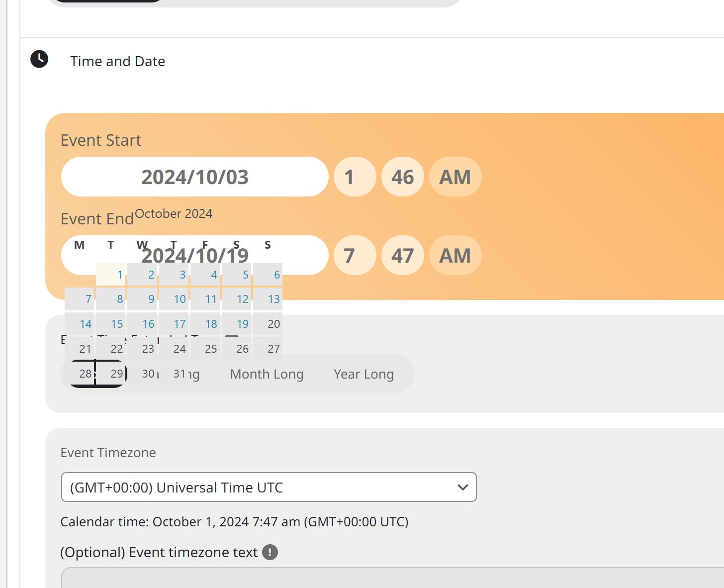Viewport: 724px width, 588px height.
Task: Click day 25 in the calendar
Action: [205, 349]
